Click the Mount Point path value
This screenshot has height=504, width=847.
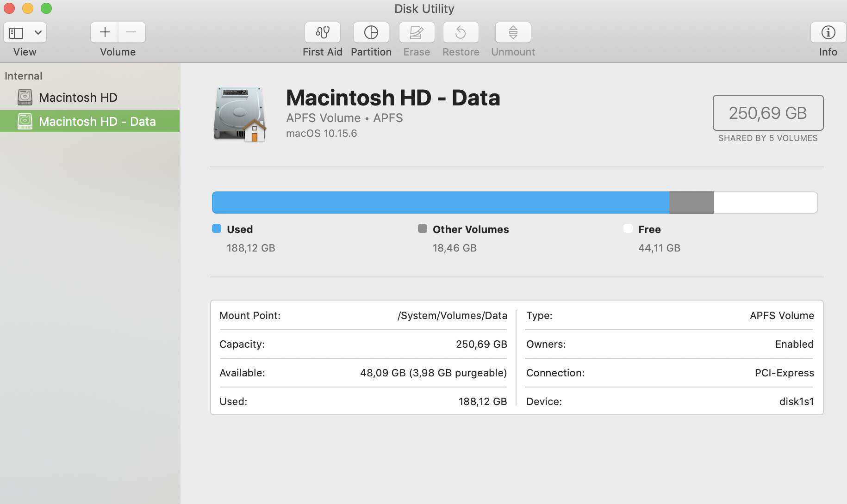click(x=452, y=316)
